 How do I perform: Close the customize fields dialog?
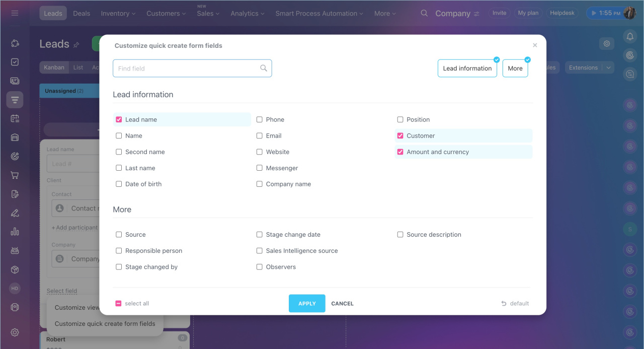(535, 45)
